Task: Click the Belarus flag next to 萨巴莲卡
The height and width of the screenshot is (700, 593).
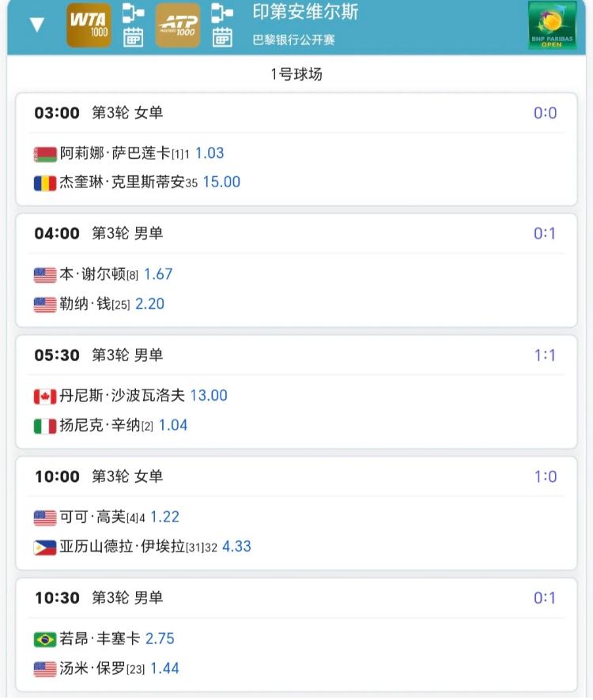Action: click(x=45, y=154)
